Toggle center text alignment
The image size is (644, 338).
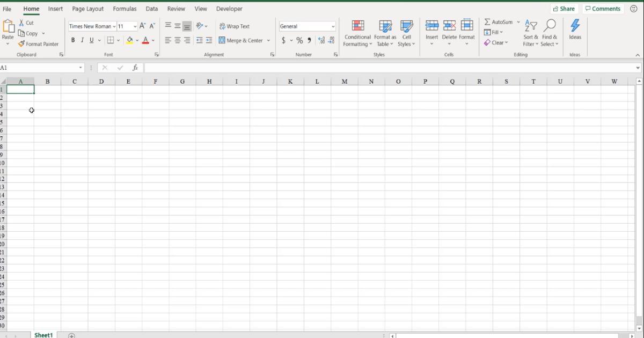[177, 40]
